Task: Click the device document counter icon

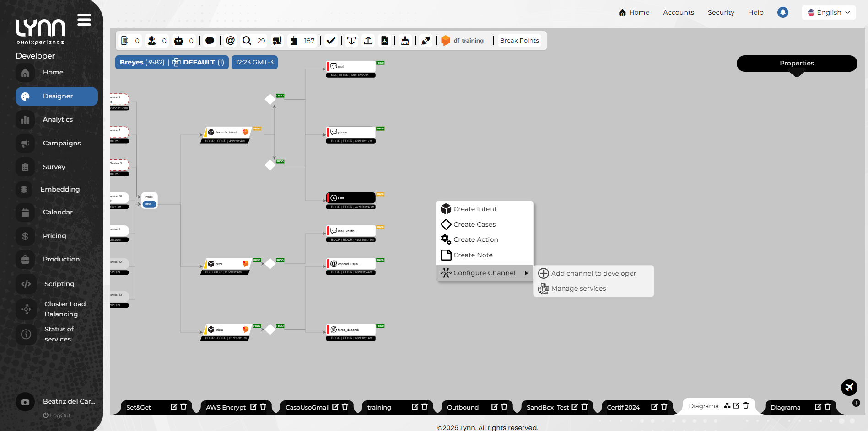Action: (x=125, y=41)
